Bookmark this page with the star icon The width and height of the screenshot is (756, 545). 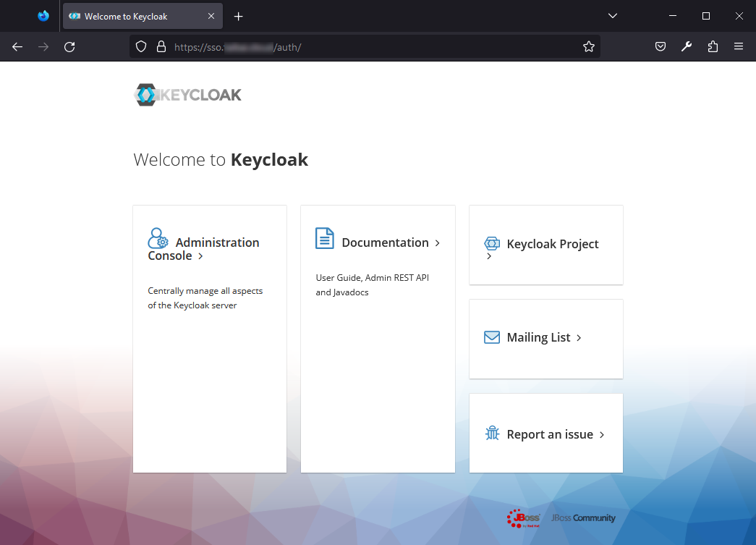[x=589, y=47]
